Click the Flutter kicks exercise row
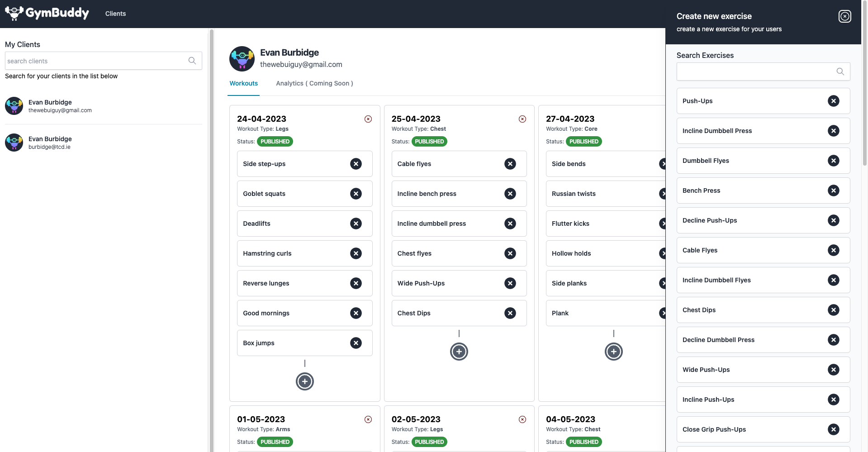This screenshot has height=452, width=868. point(606,224)
